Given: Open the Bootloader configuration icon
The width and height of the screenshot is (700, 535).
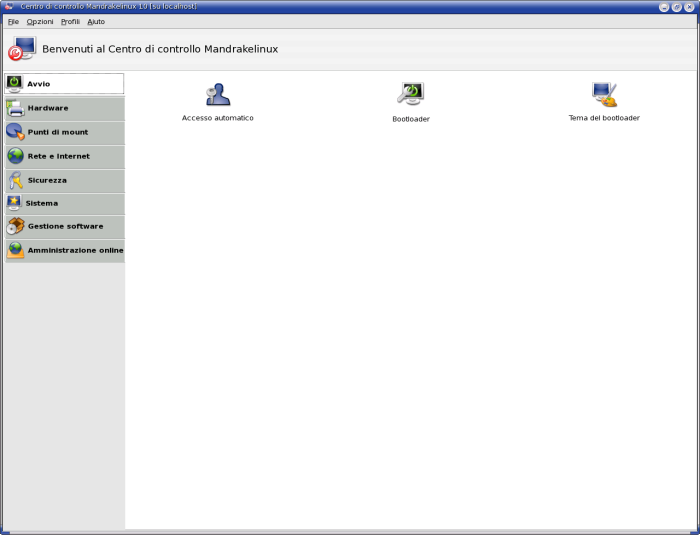Looking at the screenshot, I should point(410,94).
